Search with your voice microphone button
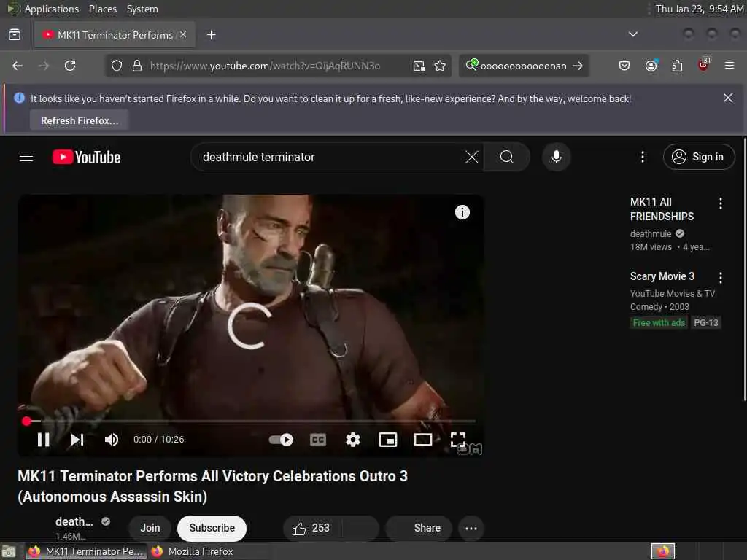The height and width of the screenshot is (560, 747). 556,157
